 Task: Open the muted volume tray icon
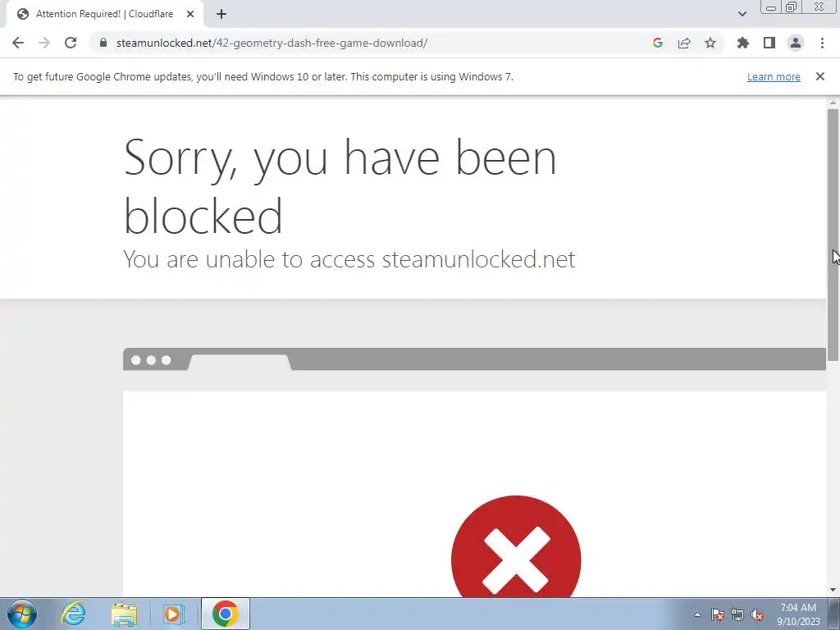click(x=757, y=614)
